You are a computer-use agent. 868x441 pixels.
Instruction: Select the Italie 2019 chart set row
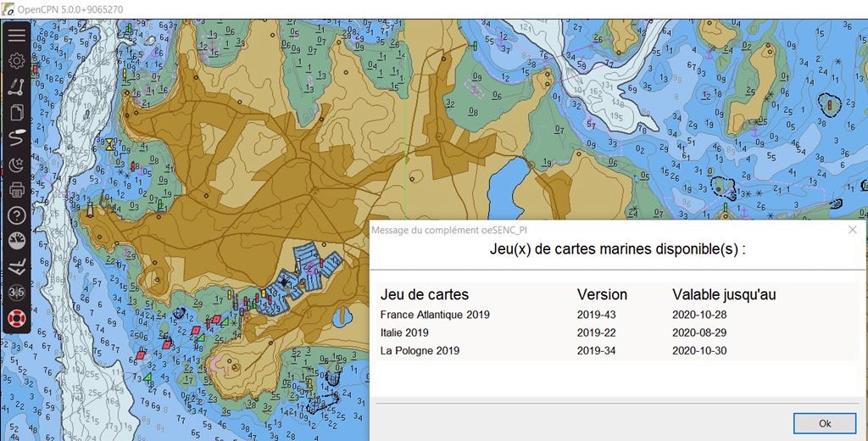616,332
